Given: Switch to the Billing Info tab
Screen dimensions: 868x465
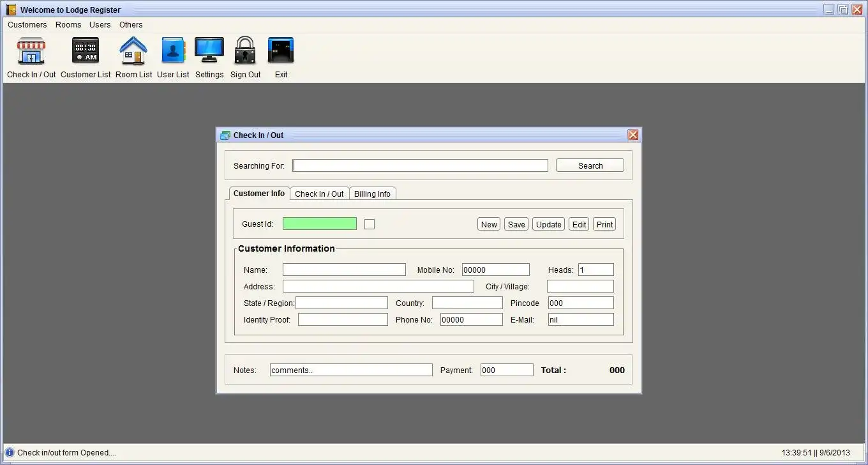Looking at the screenshot, I should tap(372, 194).
